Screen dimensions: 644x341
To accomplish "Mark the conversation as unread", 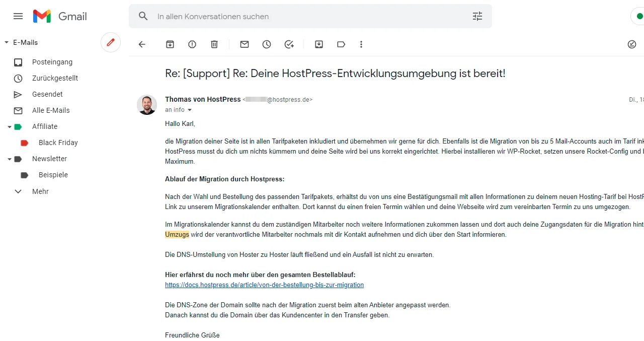I will tap(245, 44).
